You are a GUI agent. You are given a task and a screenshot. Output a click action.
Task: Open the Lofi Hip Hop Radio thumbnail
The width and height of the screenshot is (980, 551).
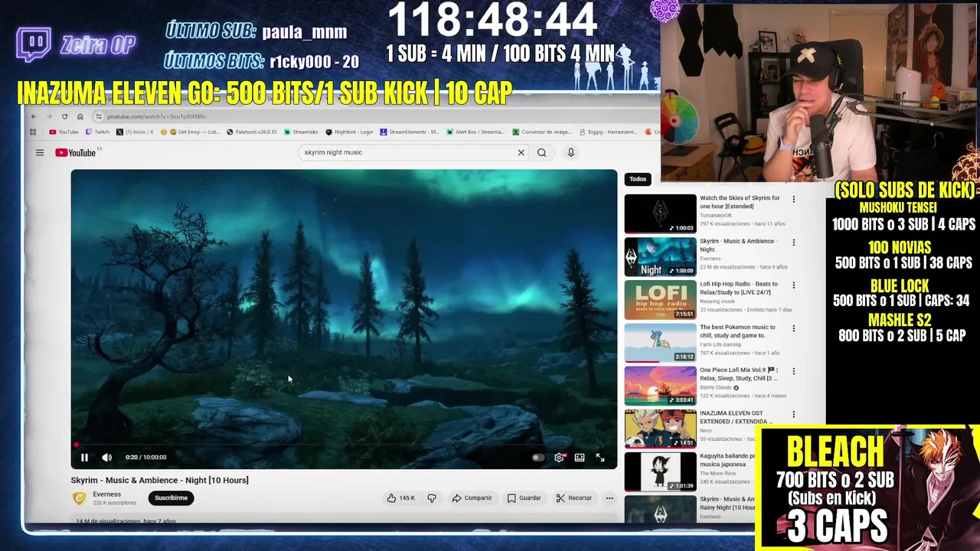(660, 300)
